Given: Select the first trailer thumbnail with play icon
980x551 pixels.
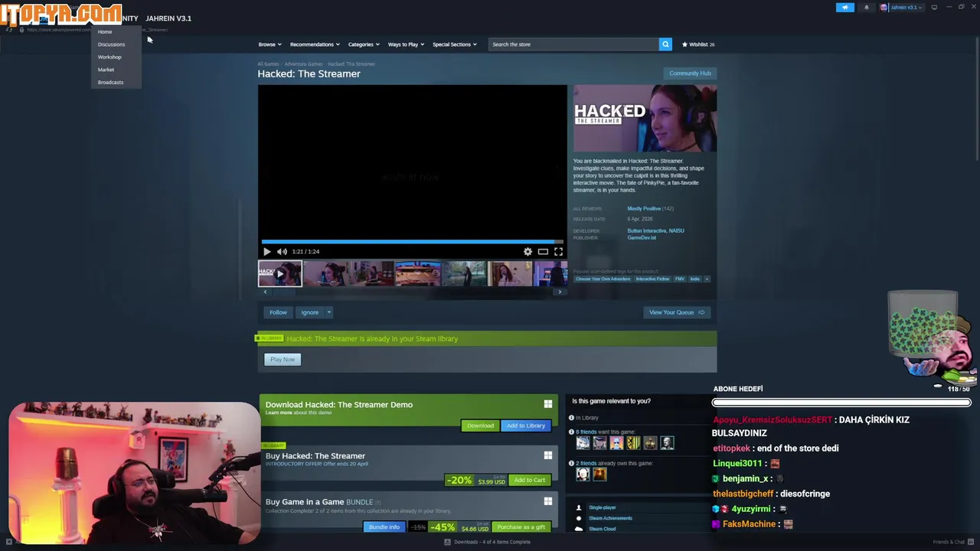Looking at the screenshot, I should click(279, 273).
